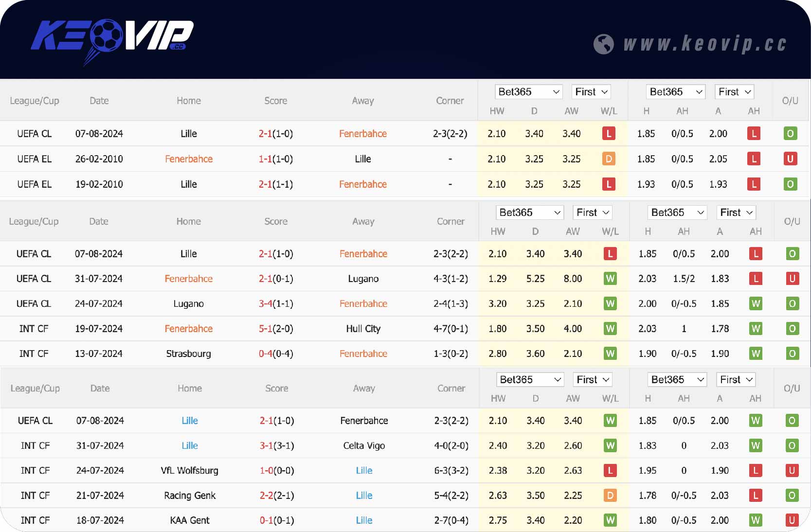Click the red W/L badge in VfL Wolfsburg row

610,470
